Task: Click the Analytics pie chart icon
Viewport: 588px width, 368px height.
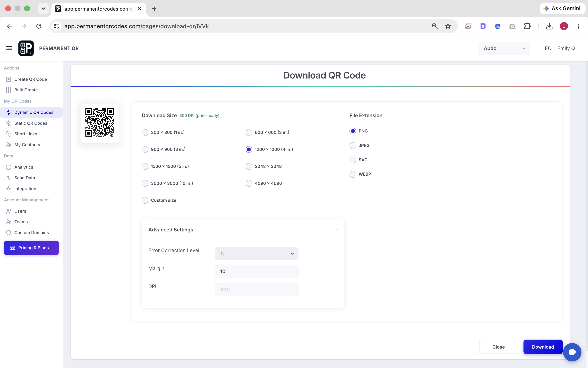Action: coord(9,167)
